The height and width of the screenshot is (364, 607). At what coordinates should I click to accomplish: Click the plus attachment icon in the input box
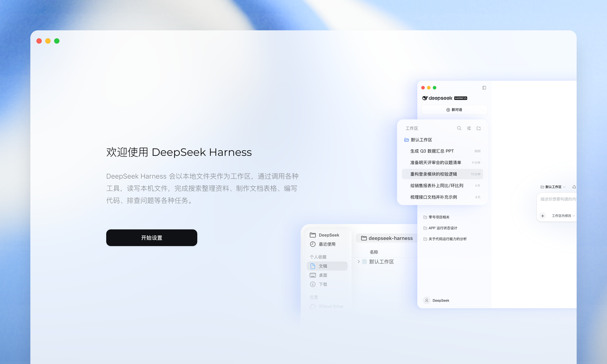pyautogui.click(x=543, y=216)
